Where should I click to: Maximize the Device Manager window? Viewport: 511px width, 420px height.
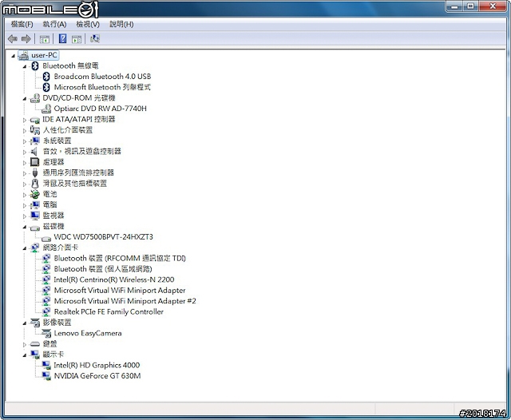point(470,6)
